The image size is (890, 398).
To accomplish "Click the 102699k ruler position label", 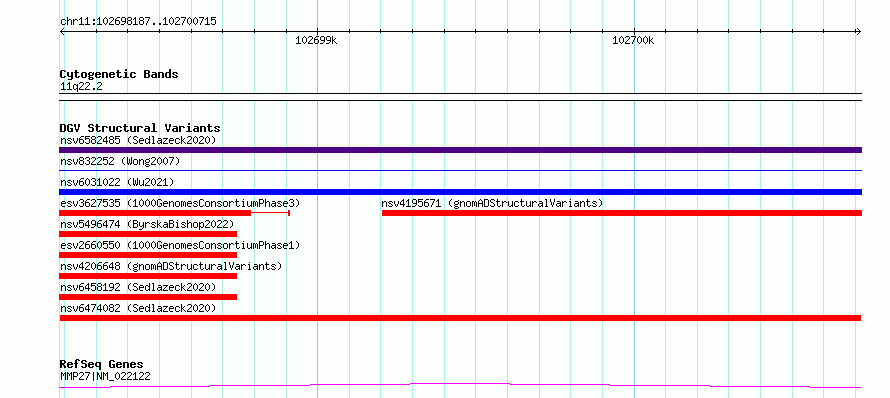I will click(316, 41).
